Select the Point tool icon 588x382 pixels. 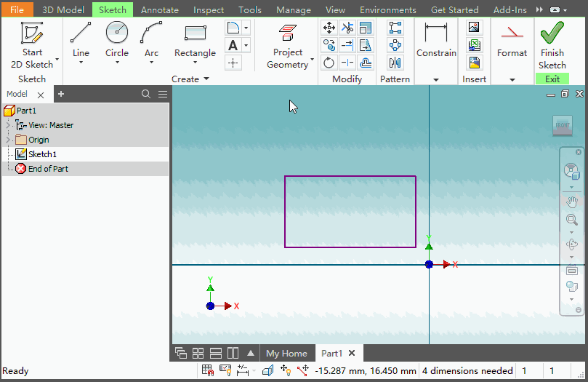point(233,63)
